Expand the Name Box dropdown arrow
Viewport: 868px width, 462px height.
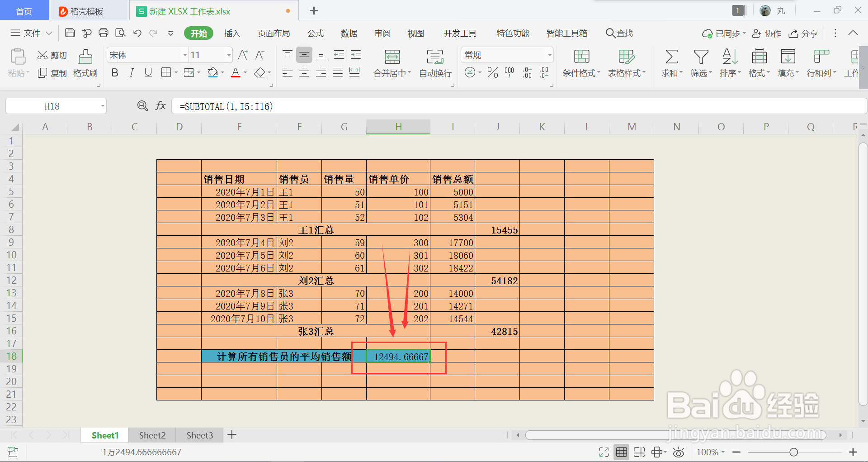(x=103, y=106)
